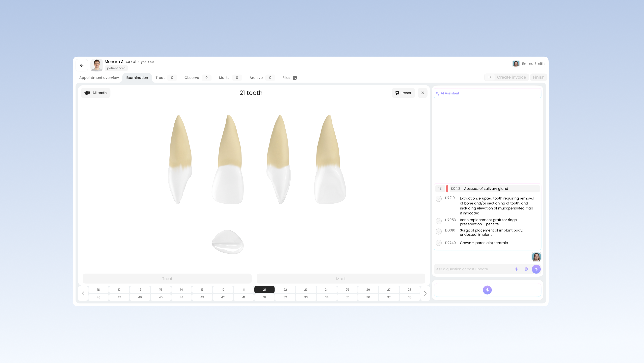Click the small microphone icon in chat input
The width and height of the screenshot is (644, 363).
click(x=516, y=269)
